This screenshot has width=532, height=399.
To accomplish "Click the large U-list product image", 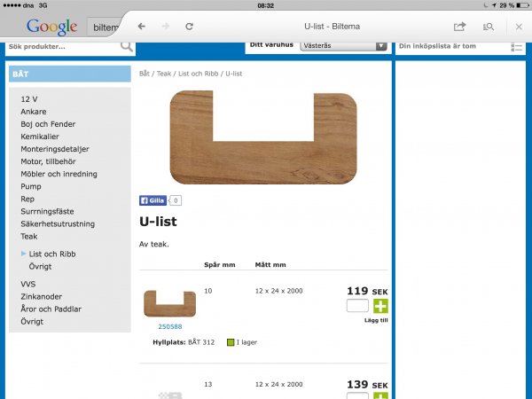I will (x=263, y=137).
